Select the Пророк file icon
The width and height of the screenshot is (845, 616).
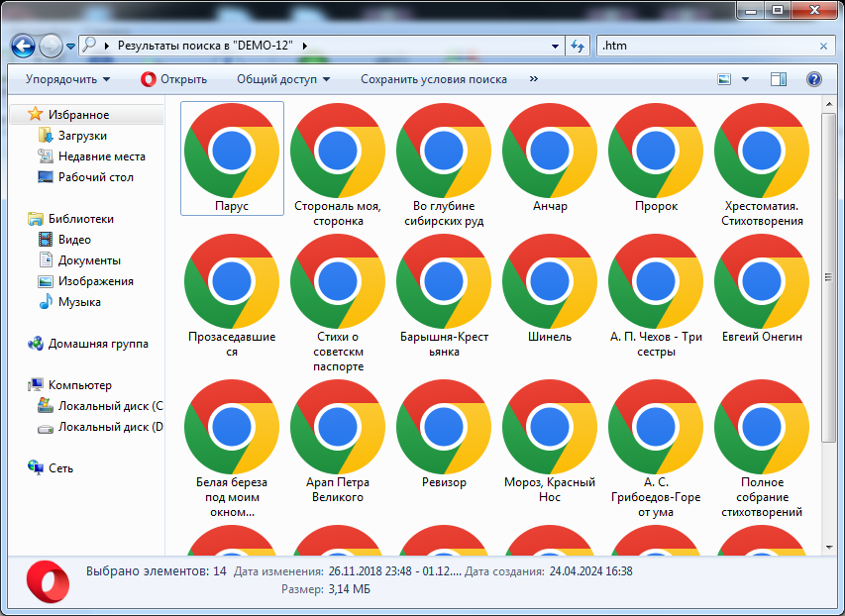pos(656,158)
